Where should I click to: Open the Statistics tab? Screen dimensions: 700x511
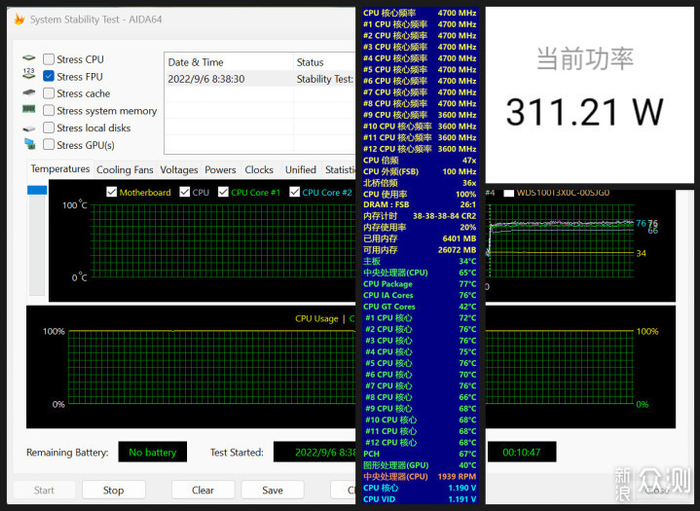point(340,170)
